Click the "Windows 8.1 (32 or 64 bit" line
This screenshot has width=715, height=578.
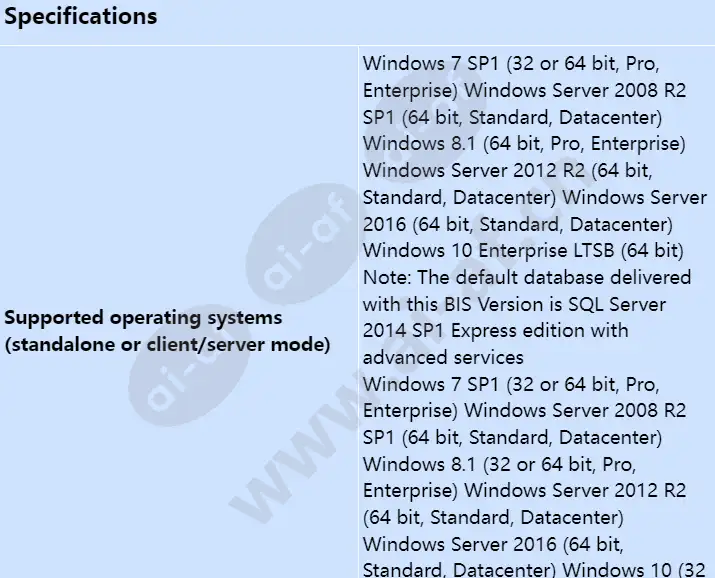click(x=500, y=464)
